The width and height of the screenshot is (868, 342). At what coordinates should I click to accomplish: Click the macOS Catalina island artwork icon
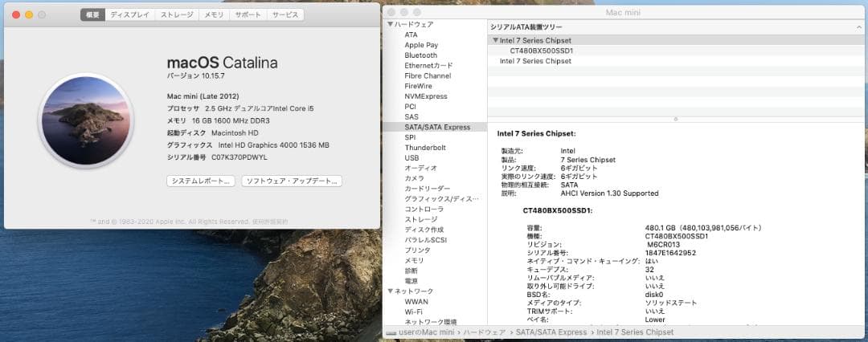[x=85, y=120]
